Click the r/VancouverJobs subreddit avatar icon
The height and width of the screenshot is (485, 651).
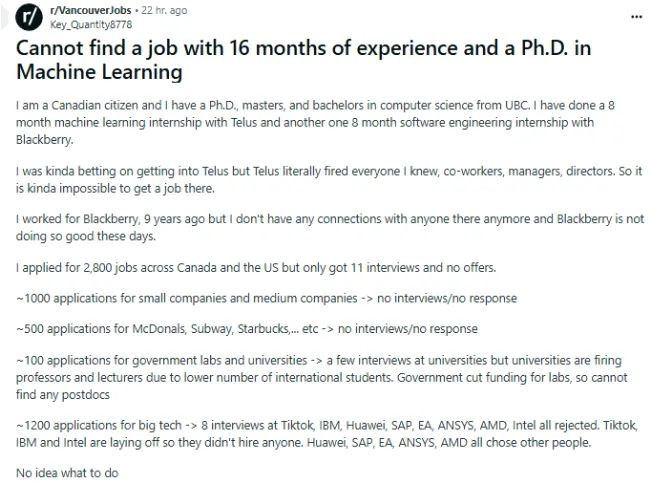[30, 17]
